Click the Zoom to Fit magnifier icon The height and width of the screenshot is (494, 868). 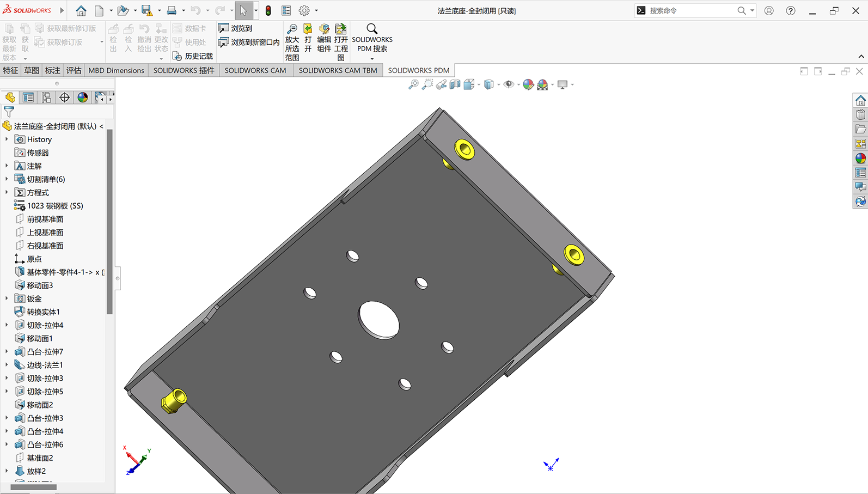[x=414, y=84]
